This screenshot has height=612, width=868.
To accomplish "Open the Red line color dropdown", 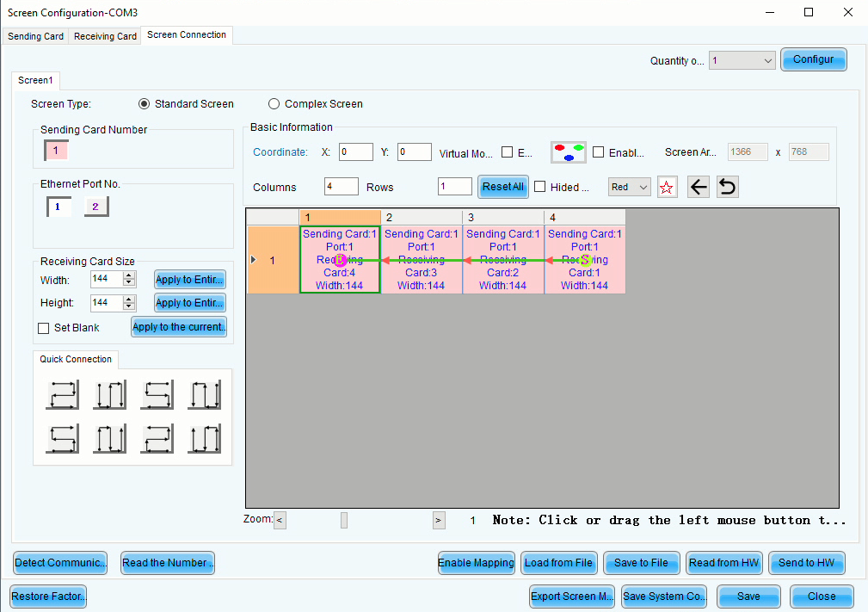I will pos(629,187).
